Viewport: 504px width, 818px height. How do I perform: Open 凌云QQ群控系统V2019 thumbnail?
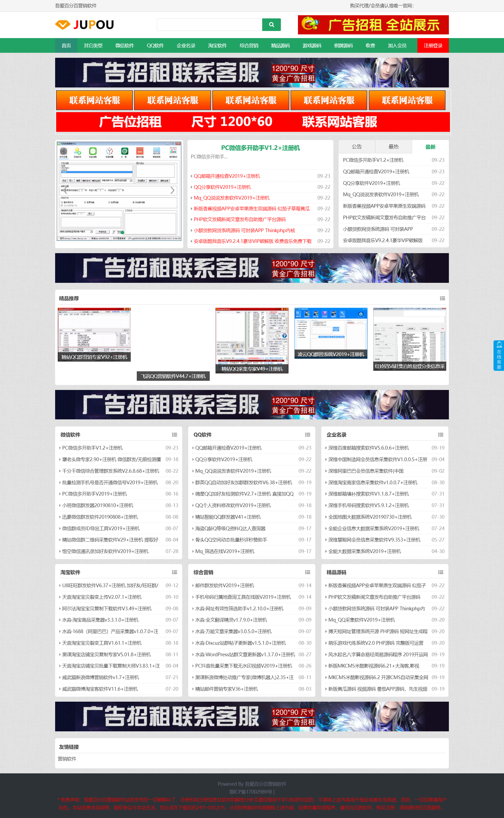(331, 333)
